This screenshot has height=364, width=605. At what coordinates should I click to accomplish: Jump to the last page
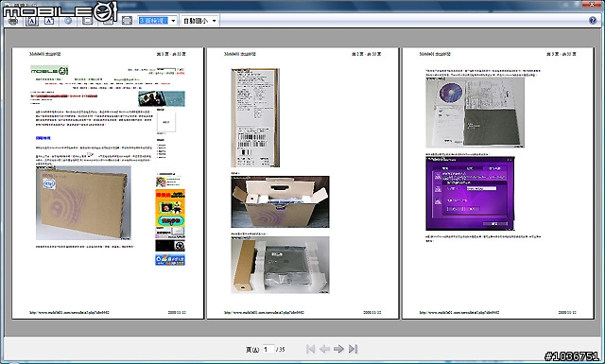tap(353, 349)
